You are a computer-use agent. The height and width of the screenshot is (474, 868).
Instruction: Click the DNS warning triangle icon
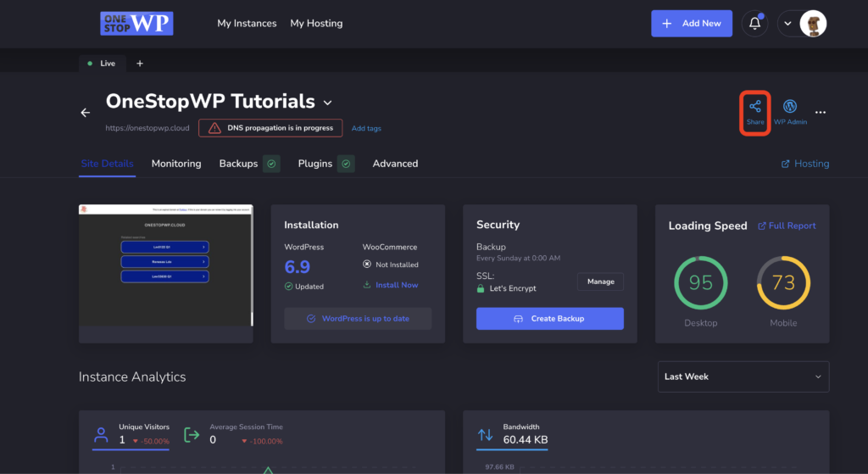coord(214,128)
